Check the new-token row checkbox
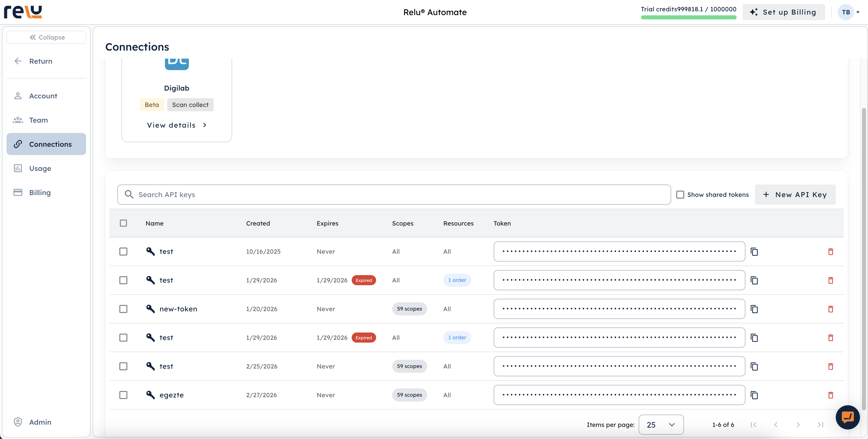This screenshot has width=868, height=439. click(123, 309)
